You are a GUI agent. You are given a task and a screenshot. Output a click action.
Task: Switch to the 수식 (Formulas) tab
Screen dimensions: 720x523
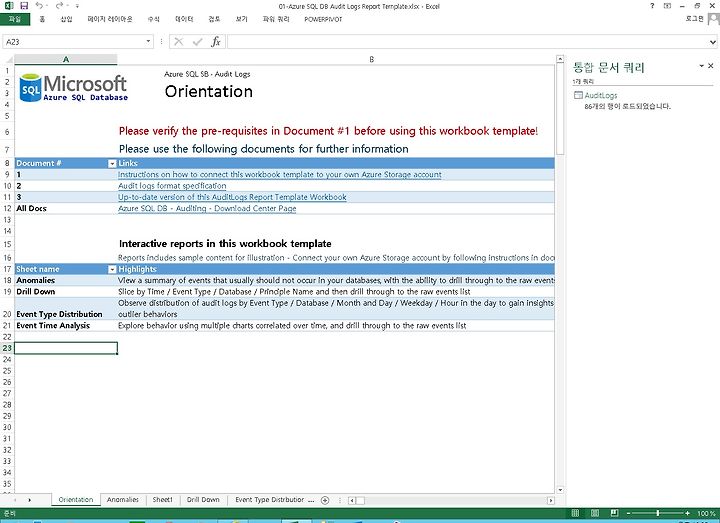click(154, 19)
